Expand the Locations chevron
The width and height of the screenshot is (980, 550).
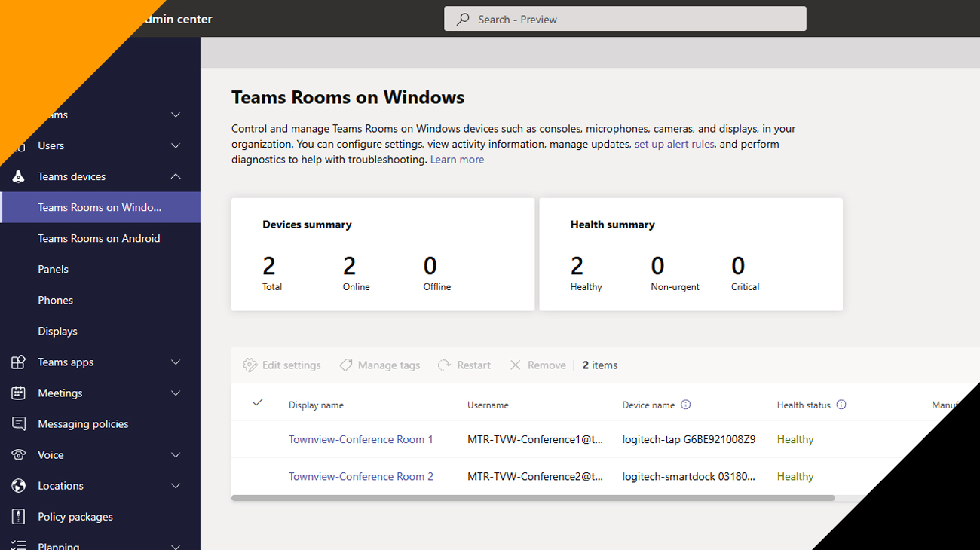176,486
